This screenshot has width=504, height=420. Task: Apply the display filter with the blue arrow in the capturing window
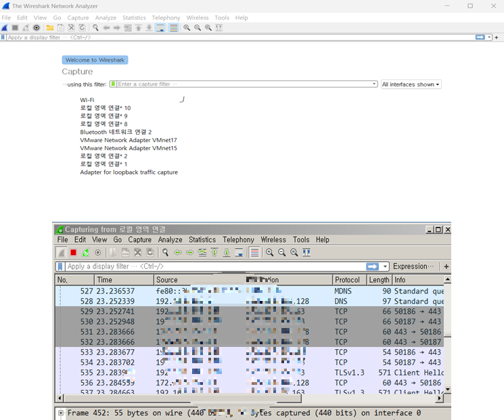coord(372,266)
